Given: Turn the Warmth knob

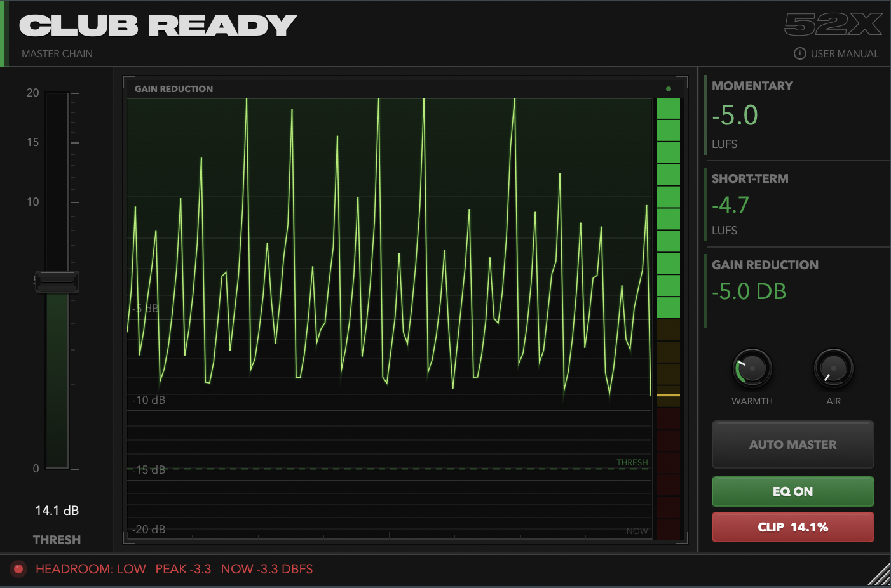Looking at the screenshot, I should [x=752, y=368].
